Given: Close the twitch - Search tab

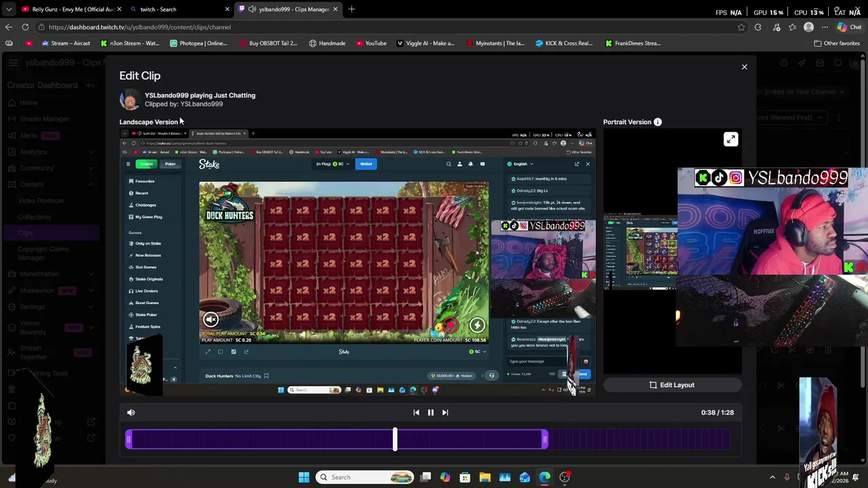Looking at the screenshot, I should [x=227, y=9].
